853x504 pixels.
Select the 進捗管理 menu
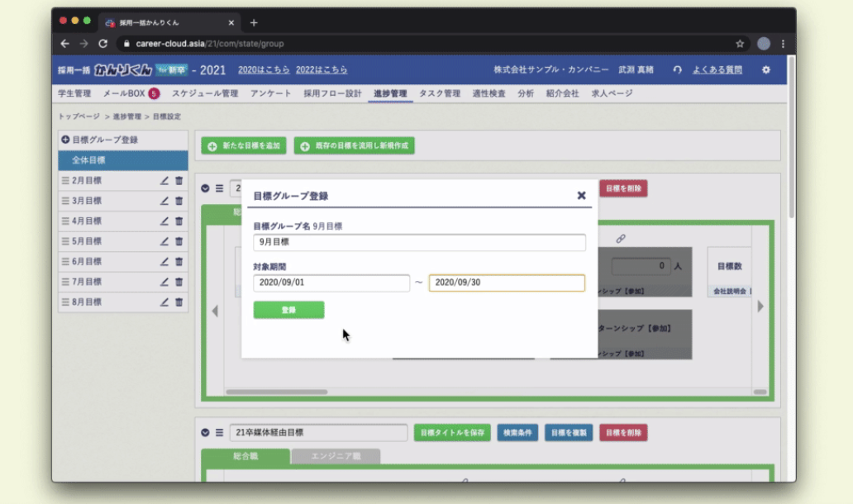pos(390,93)
